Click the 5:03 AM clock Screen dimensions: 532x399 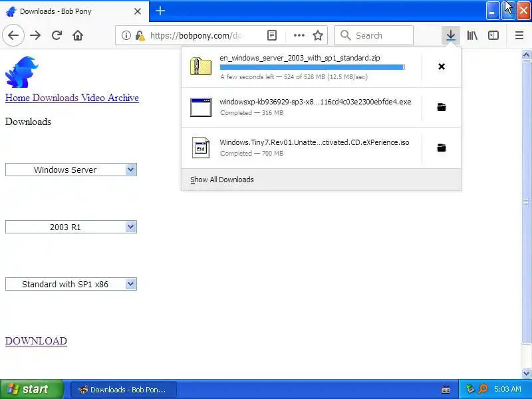tap(507, 389)
